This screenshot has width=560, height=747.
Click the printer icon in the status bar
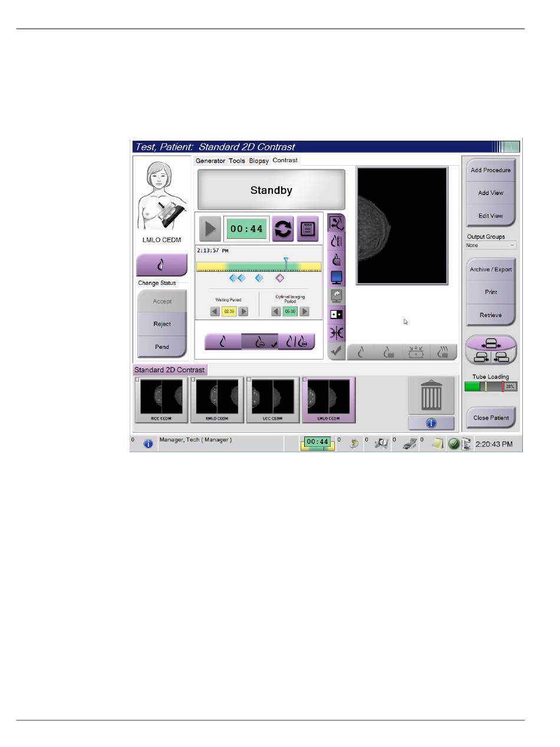[x=409, y=444]
